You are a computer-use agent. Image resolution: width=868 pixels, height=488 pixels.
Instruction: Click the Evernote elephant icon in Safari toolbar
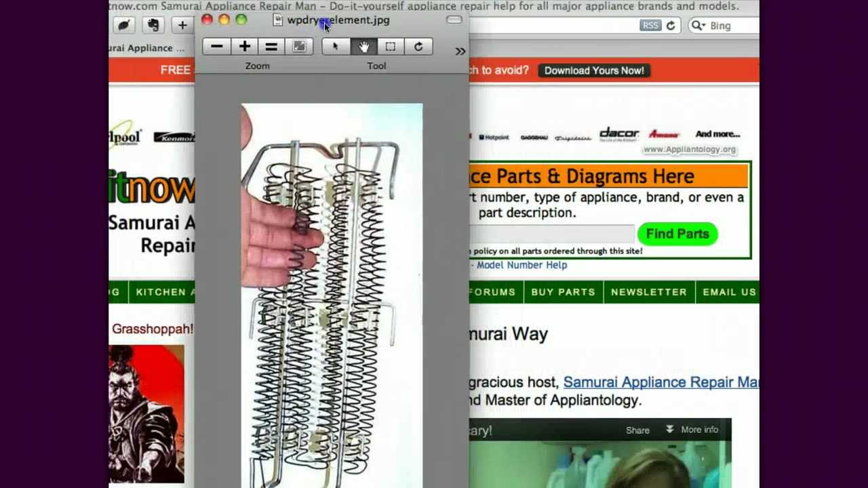point(153,26)
